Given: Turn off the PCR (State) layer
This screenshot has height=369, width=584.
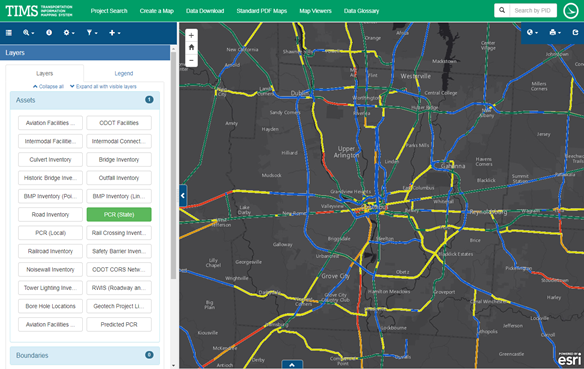Looking at the screenshot, I should tap(119, 214).
